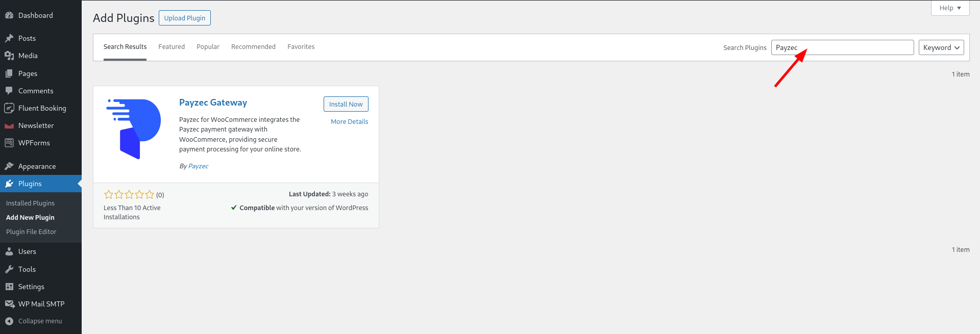Click the Plugins plug icon

[9, 184]
